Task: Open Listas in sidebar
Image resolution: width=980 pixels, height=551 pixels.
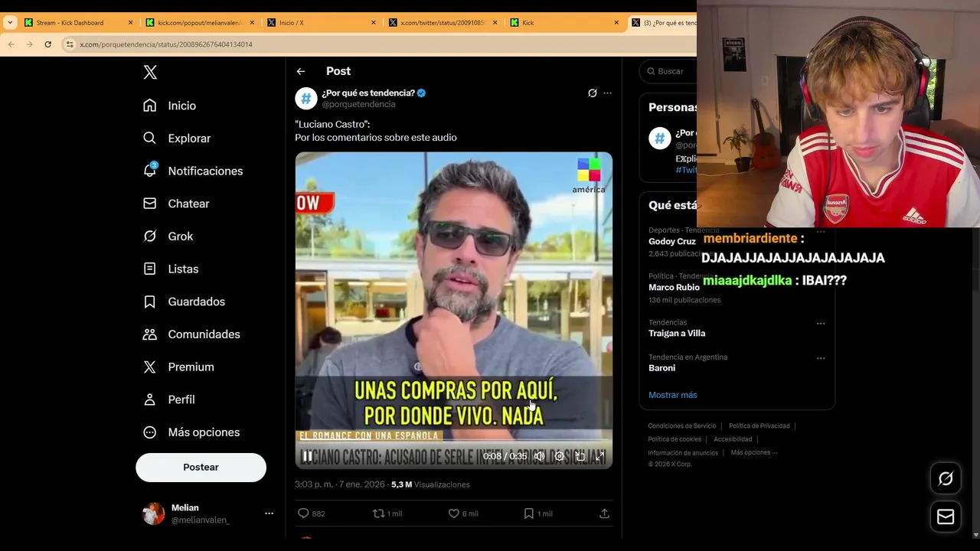Action: coord(171,269)
